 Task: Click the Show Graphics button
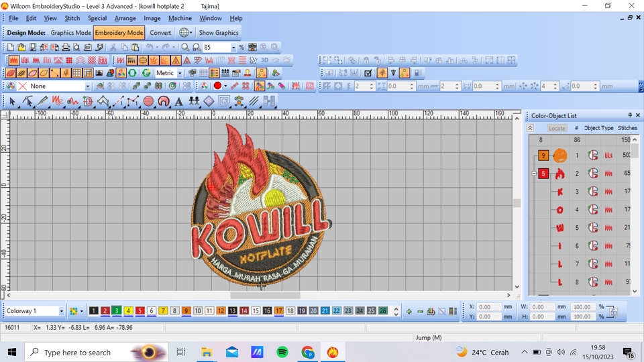click(x=219, y=33)
